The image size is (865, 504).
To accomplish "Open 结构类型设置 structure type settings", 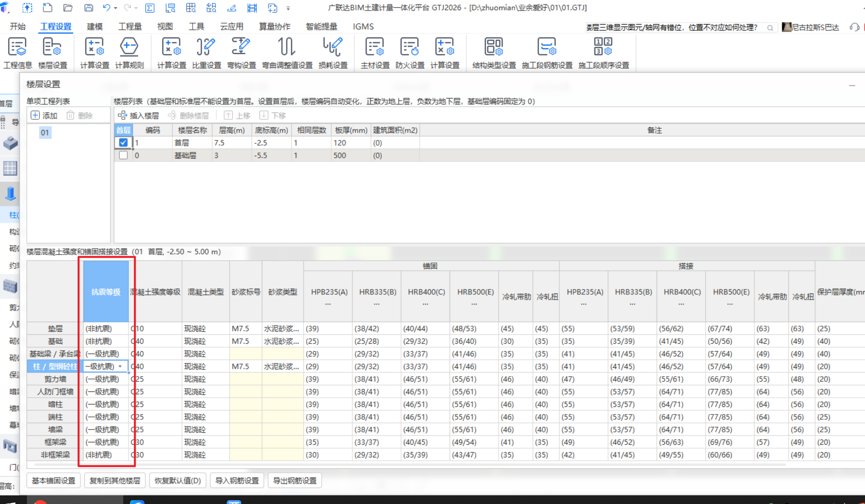I will [494, 53].
